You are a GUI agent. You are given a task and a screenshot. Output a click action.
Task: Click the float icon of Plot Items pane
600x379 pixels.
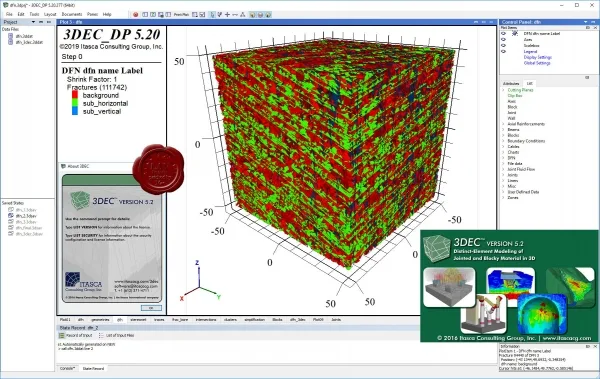click(x=588, y=28)
